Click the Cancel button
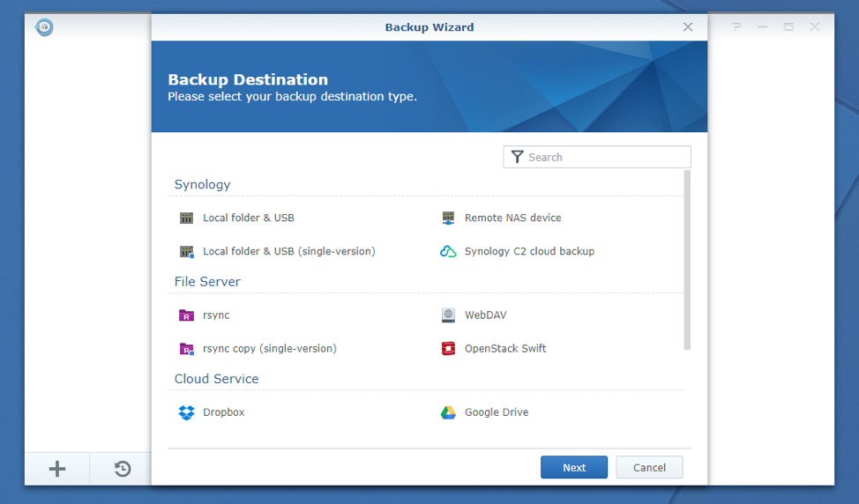Viewport: 859px width, 504px height. click(649, 467)
